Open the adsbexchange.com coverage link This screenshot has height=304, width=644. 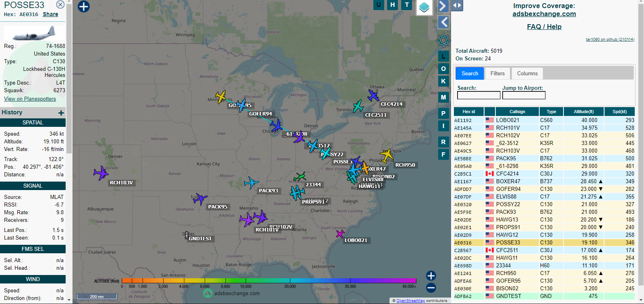pos(544,14)
